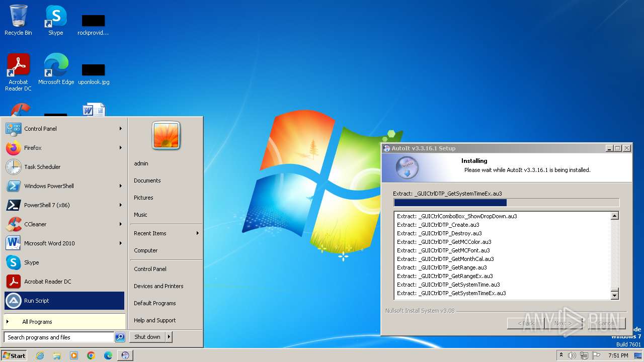644x362 pixels.
Task: Minimize the AutoIt Setup window
Action: [x=609, y=148]
